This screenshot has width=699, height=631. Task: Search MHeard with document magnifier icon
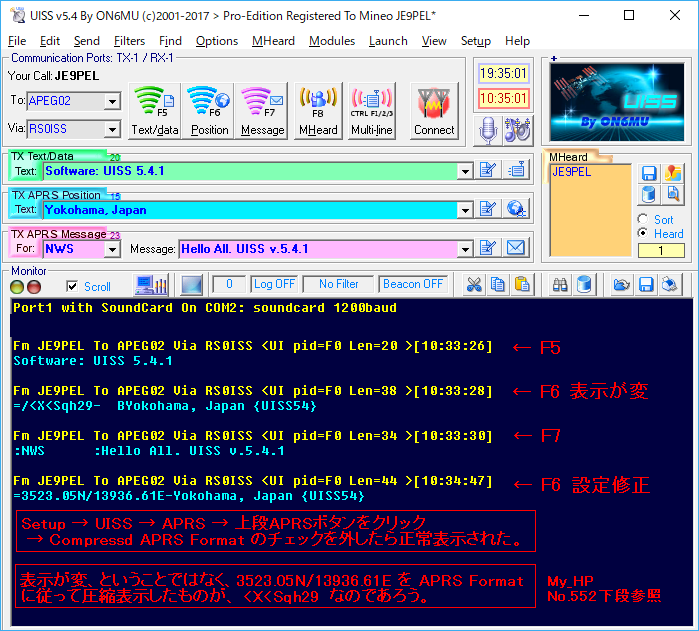tap(673, 194)
